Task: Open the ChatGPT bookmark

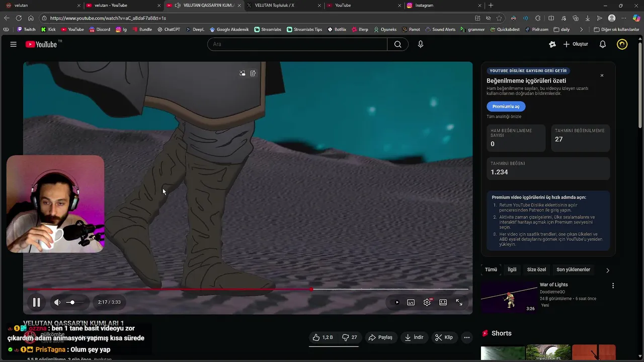Action: tap(169, 30)
